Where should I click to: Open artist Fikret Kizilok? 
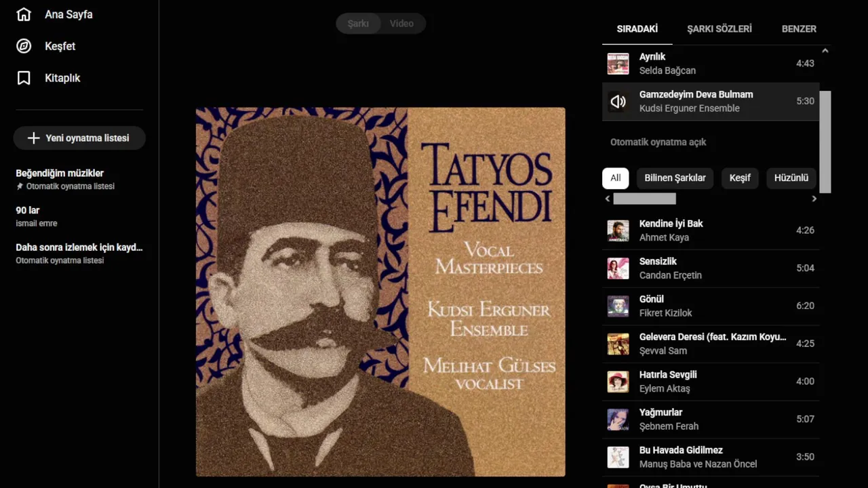pyautogui.click(x=665, y=313)
